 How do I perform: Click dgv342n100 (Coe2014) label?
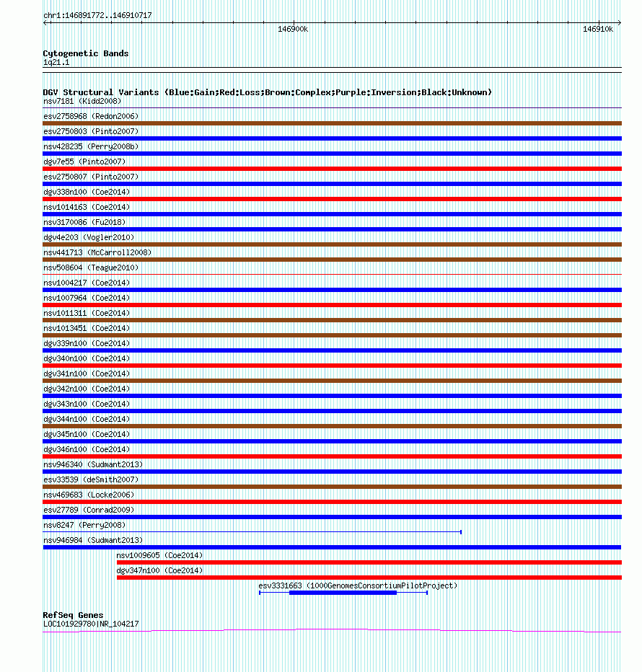[87, 389]
